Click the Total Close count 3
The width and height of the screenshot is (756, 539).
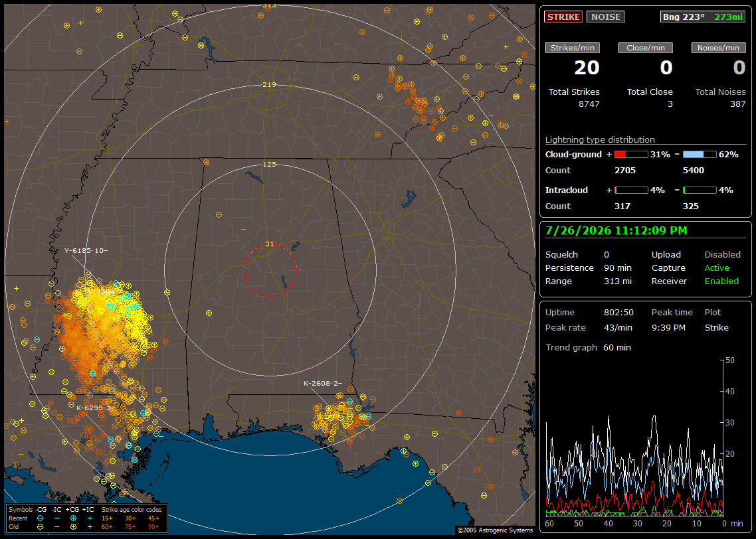(670, 104)
